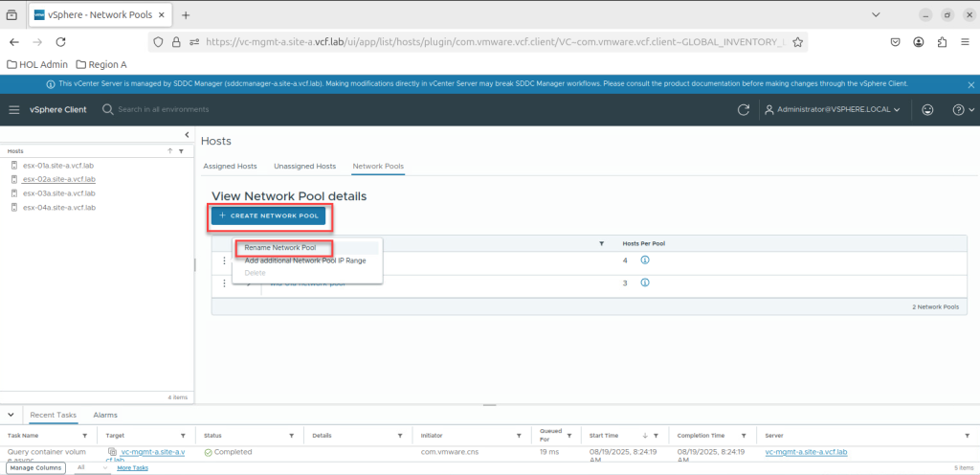This screenshot has height=475, width=980.
Task: Show info for the pool with 3 hosts
Action: click(x=645, y=283)
